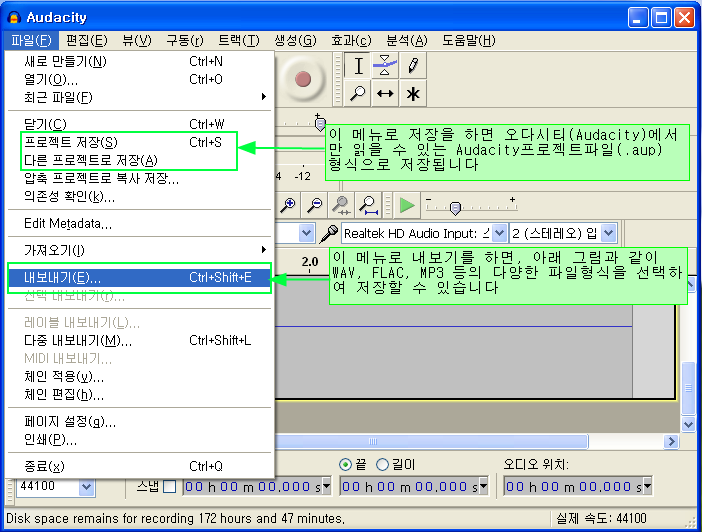Select the Envelope tool
702x532 pixels.
tap(385, 66)
